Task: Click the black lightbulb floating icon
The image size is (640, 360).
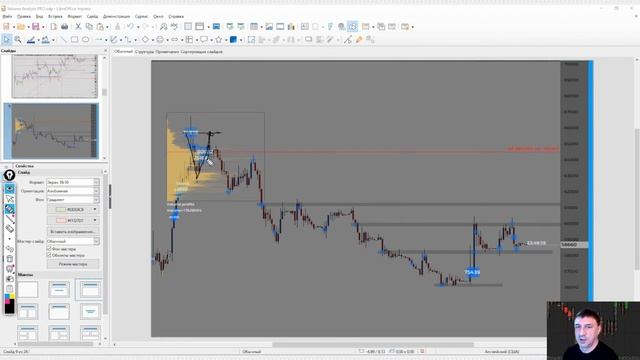Action: 9,176
